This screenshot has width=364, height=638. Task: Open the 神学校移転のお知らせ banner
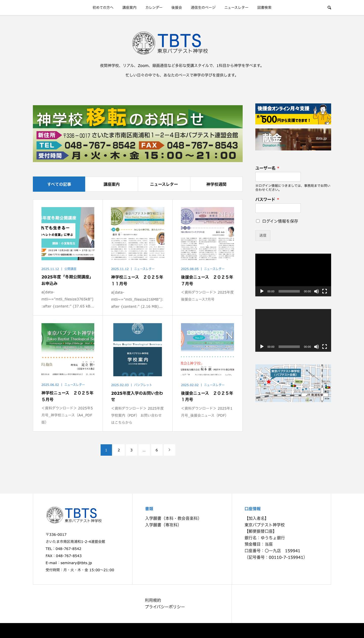(138, 134)
